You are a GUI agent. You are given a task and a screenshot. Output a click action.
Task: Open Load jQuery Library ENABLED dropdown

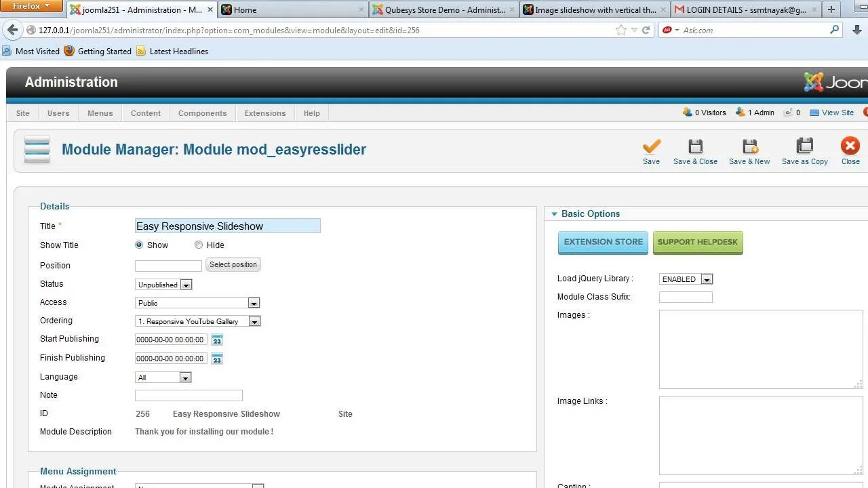686,279
